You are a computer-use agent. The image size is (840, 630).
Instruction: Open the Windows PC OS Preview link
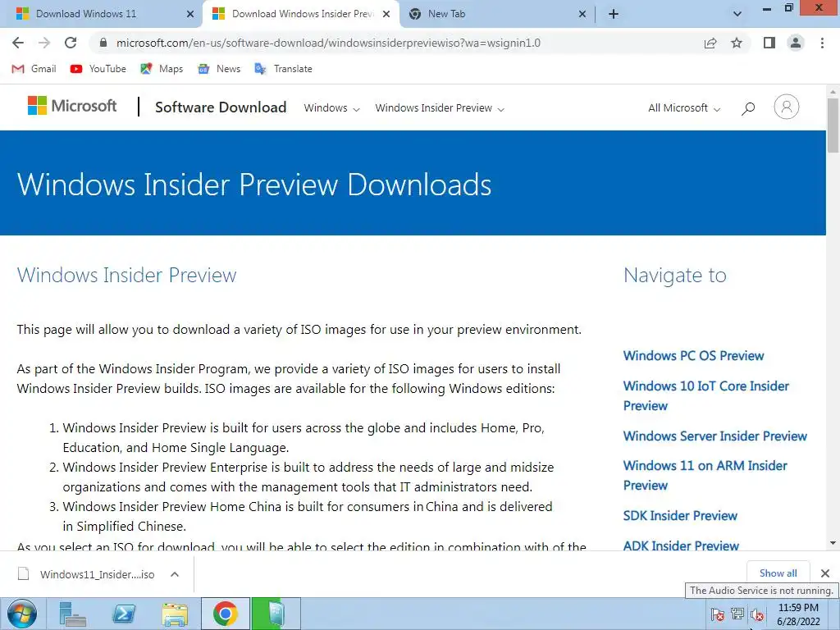[693, 356]
